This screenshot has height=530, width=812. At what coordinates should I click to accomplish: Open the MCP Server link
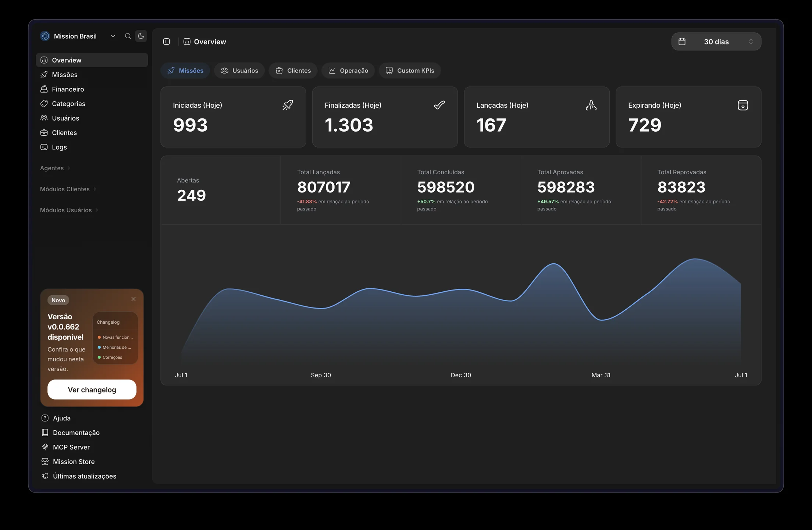(66, 447)
